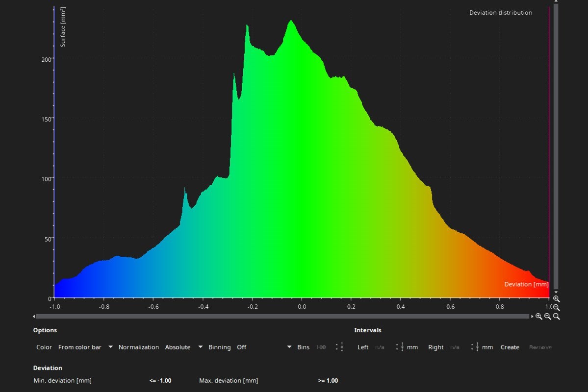Click the vertical scrollbar beside the chart

(556, 146)
